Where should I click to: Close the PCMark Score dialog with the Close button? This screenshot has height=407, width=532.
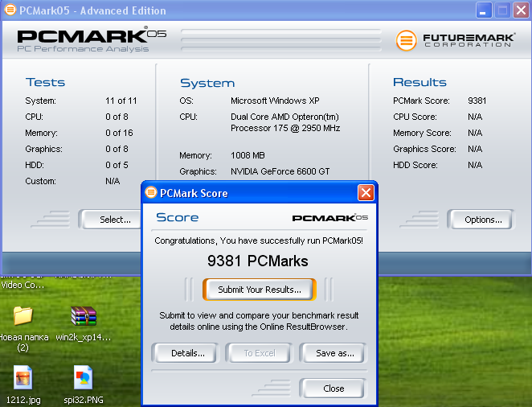pos(334,388)
